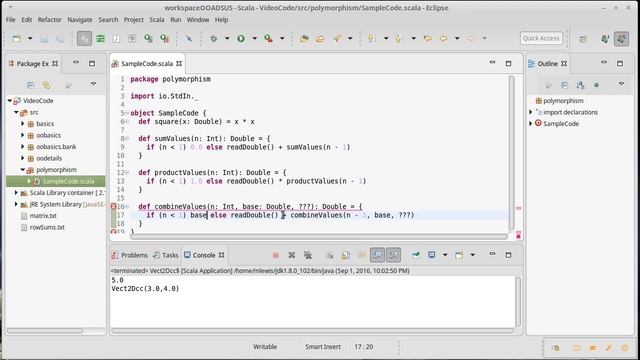Viewport: 640px width, 360px height.
Task: Toggle Show Console on Standard Out
Action: tap(377, 255)
